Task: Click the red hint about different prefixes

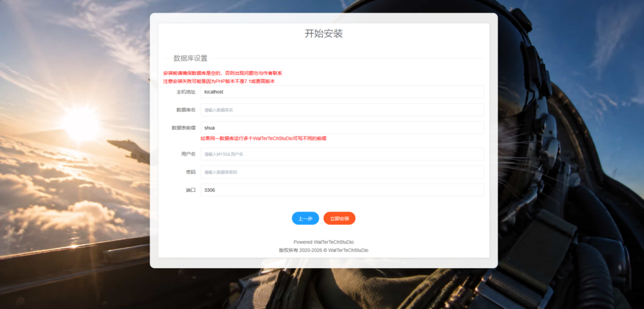Action: tap(264, 138)
